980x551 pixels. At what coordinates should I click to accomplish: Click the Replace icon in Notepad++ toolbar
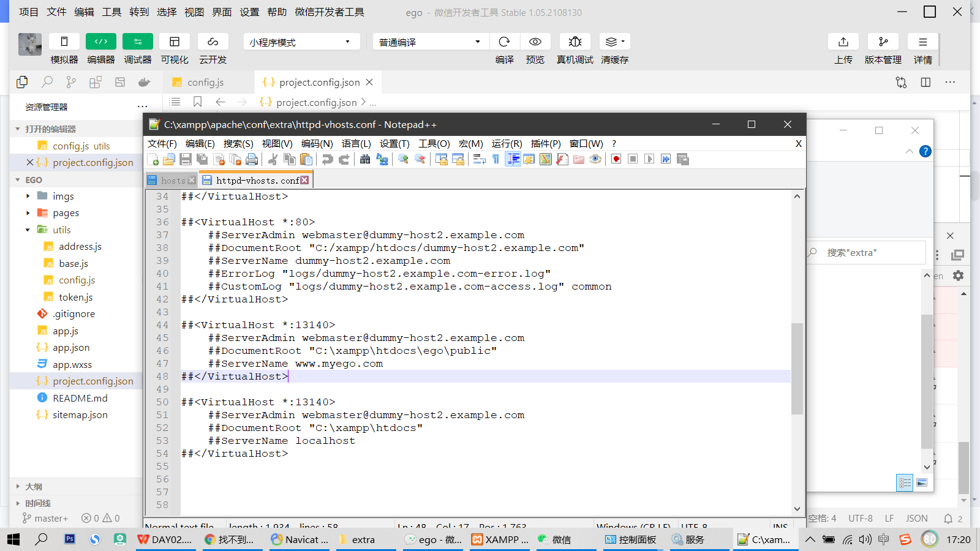[x=382, y=160]
